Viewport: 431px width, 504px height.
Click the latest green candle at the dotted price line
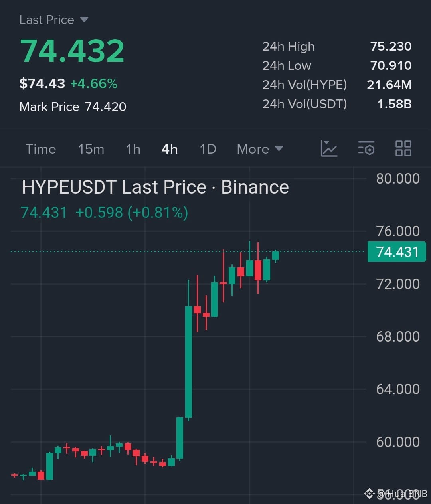pos(275,255)
